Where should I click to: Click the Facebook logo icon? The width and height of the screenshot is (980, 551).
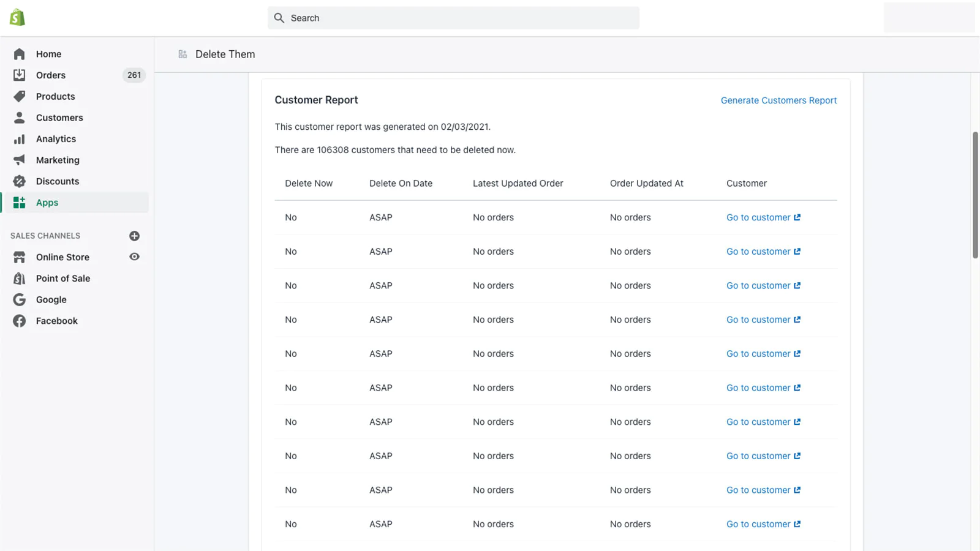pyautogui.click(x=20, y=321)
